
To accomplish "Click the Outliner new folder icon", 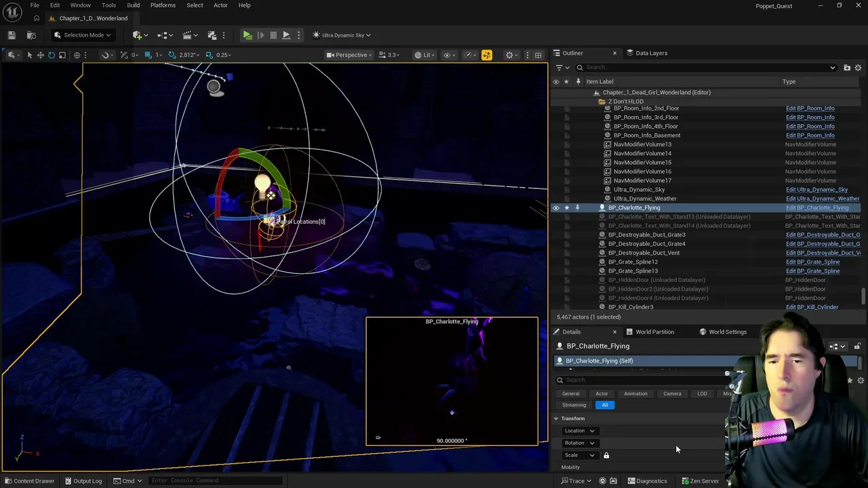I will 847,68.
